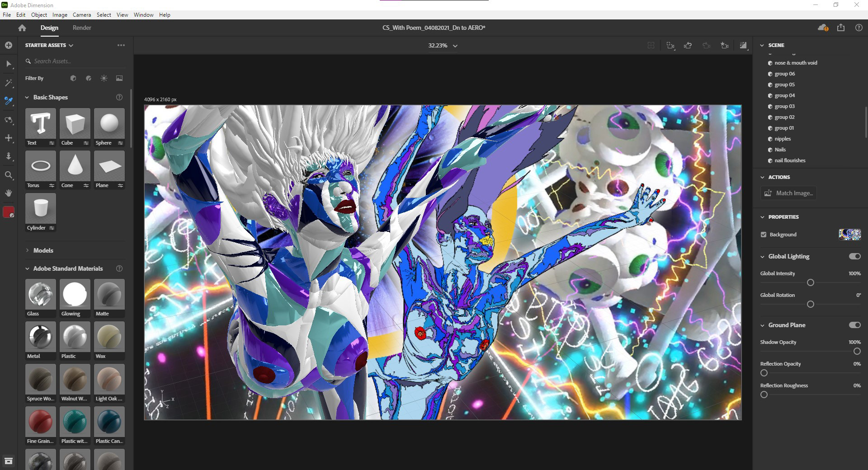Go to Home screen icon
868x470 pixels.
pyautogui.click(x=22, y=28)
